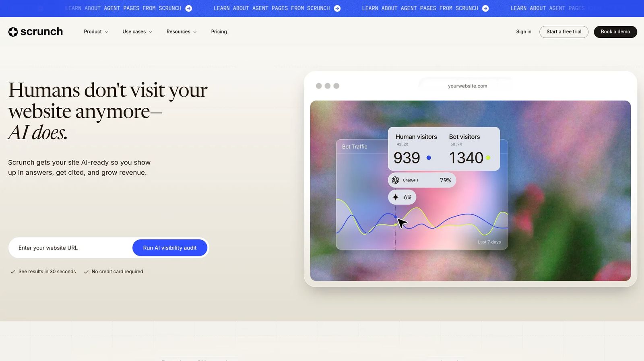644x361 pixels.
Task: Click the Scrunch logo icon
Action: pyautogui.click(x=13, y=32)
